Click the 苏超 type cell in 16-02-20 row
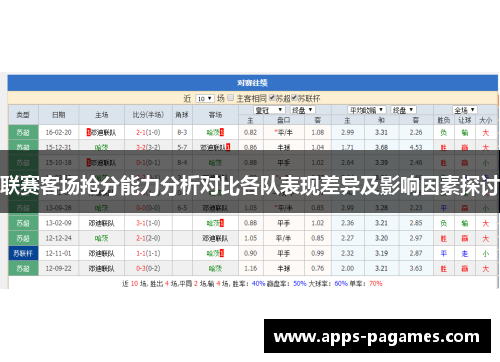 (x=23, y=132)
